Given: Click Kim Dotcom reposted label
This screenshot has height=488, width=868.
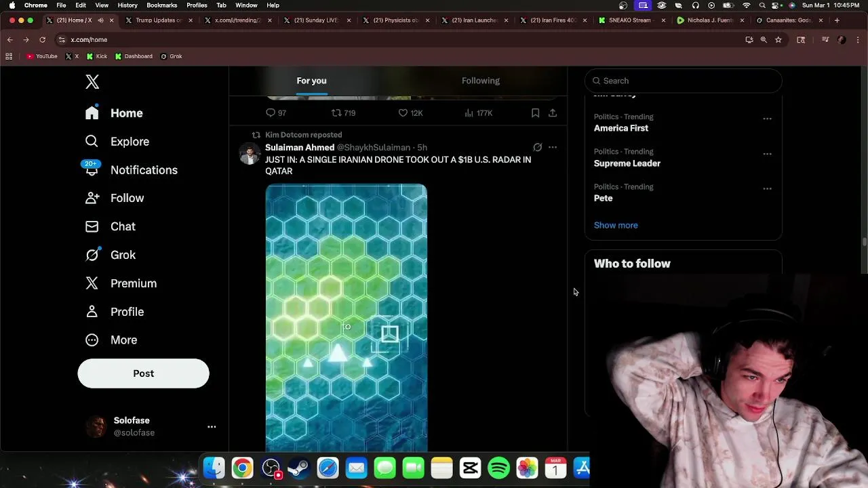Looking at the screenshot, I should tap(303, 135).
